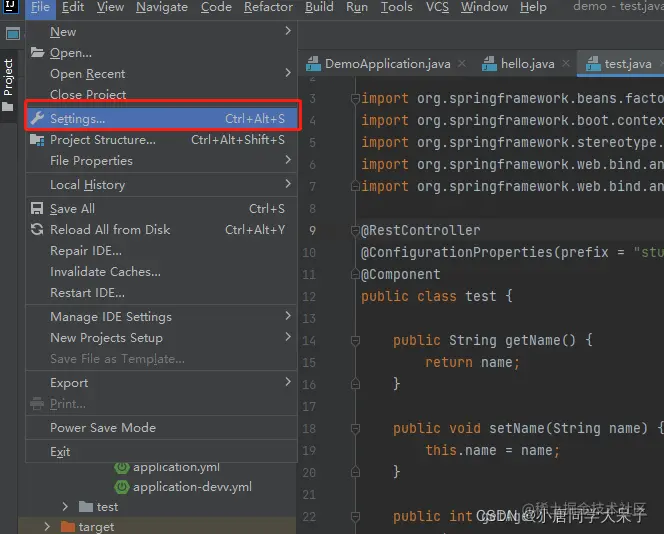This screenshot has height=534, width=664.
Task: Open the Window menu
Action: tap(484, 7)
